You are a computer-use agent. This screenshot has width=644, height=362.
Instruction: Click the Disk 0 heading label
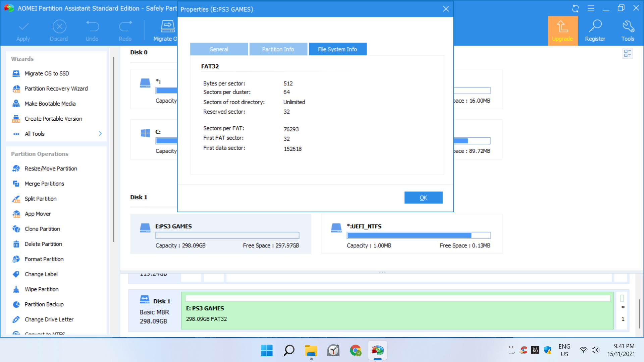(139, 52)
